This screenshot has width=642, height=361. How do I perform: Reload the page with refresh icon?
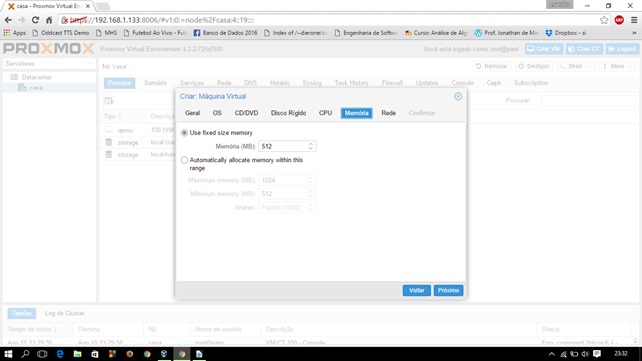click(x=35, y=20)
